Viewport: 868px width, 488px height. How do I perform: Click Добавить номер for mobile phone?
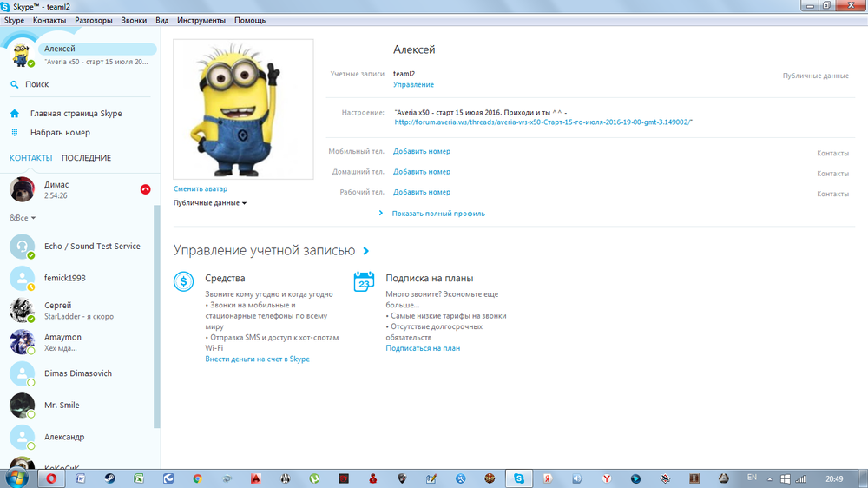(421, 152)
